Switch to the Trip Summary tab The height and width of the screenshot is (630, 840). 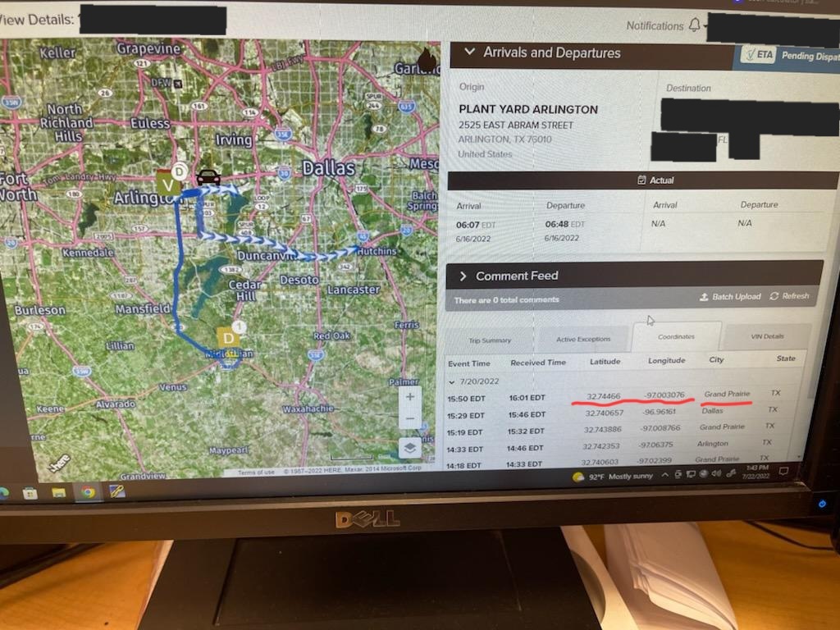tap(490, 340)
